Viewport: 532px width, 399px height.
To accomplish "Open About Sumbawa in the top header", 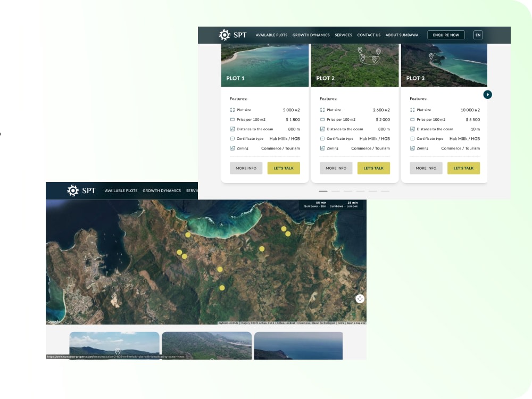I will 402,35.
